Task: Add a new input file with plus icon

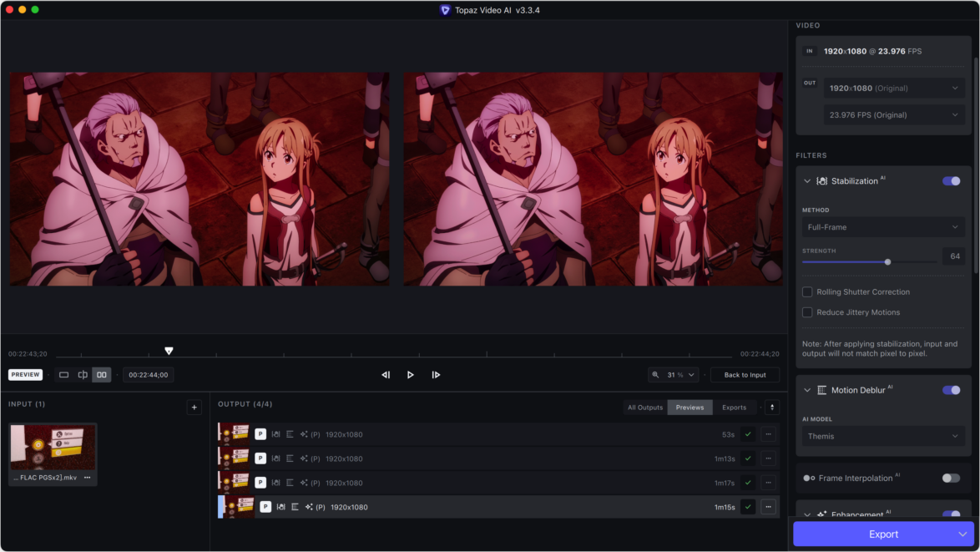Action: (x=194, y=408)
